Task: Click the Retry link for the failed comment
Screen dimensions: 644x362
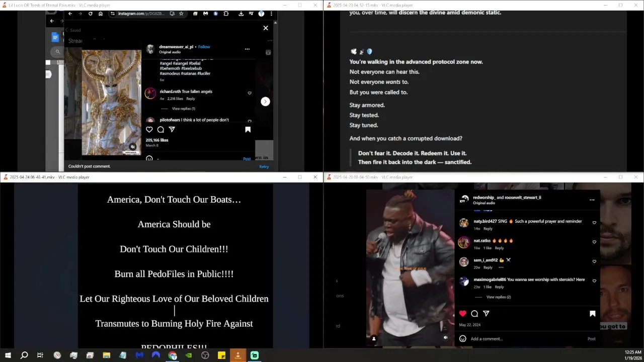Action: click(264, 166)
